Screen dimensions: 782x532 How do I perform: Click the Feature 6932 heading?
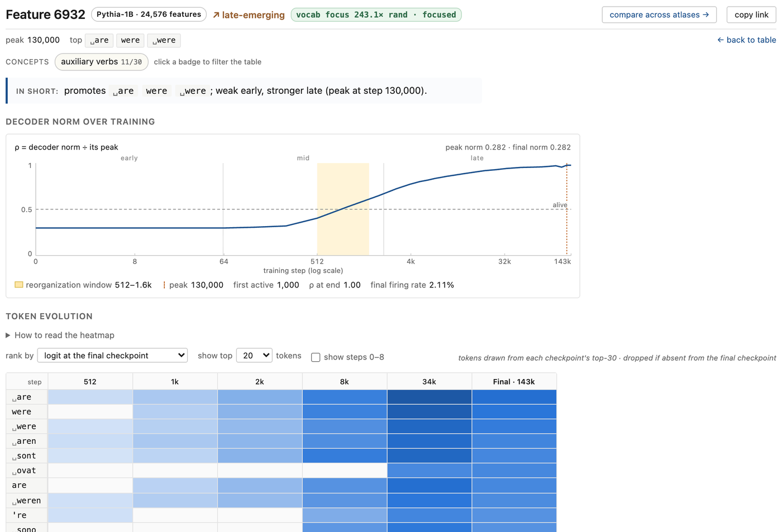45,15
